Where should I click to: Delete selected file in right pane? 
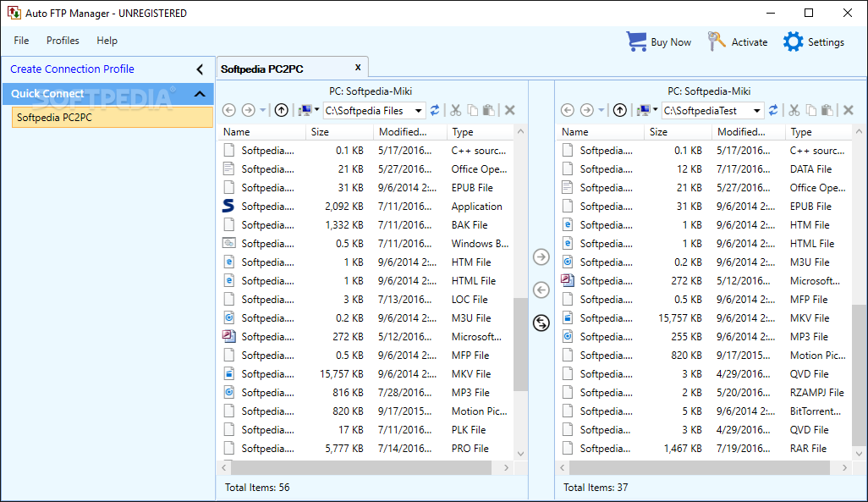point(849,110)
